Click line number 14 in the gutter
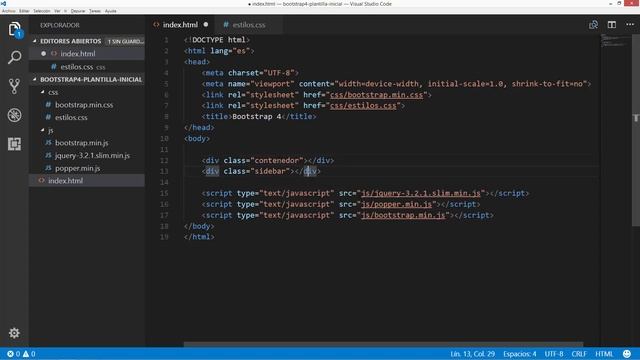This screenshot has height=360, width=640. [x=164, y=182]
